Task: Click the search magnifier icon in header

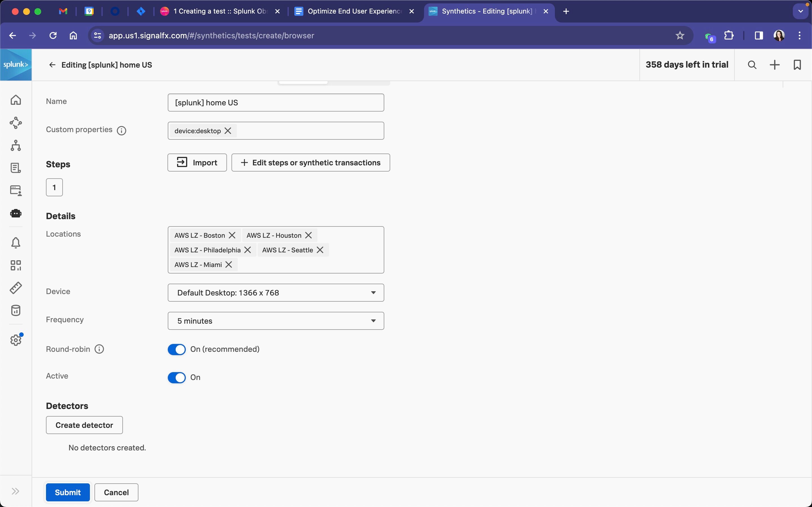Action: [x=752, y=65]
